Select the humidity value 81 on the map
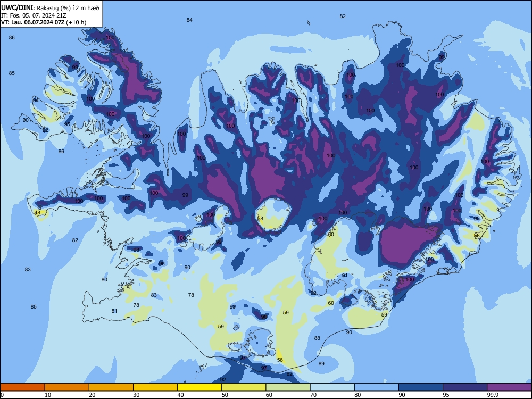The image size is (532, 399). click(x=114, y=311)
